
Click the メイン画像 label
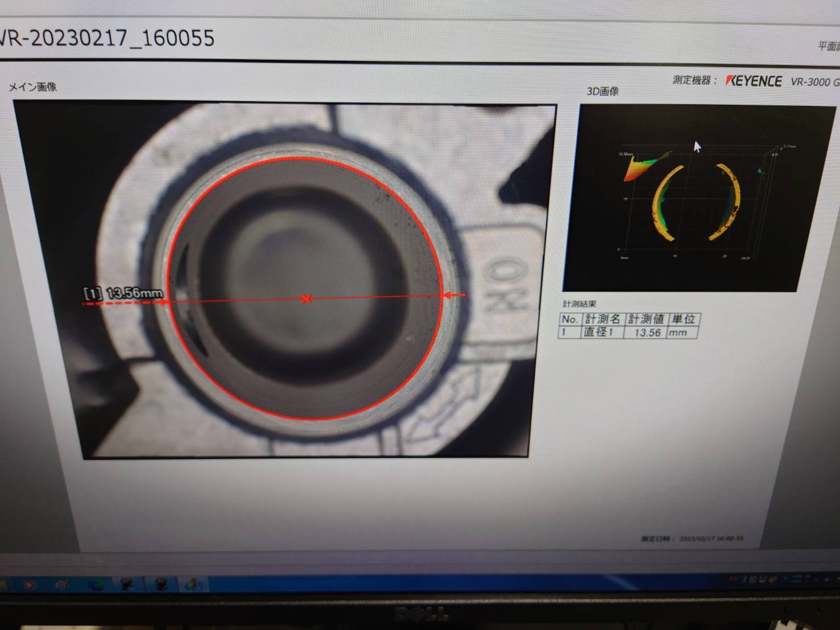tap(32, 87)
